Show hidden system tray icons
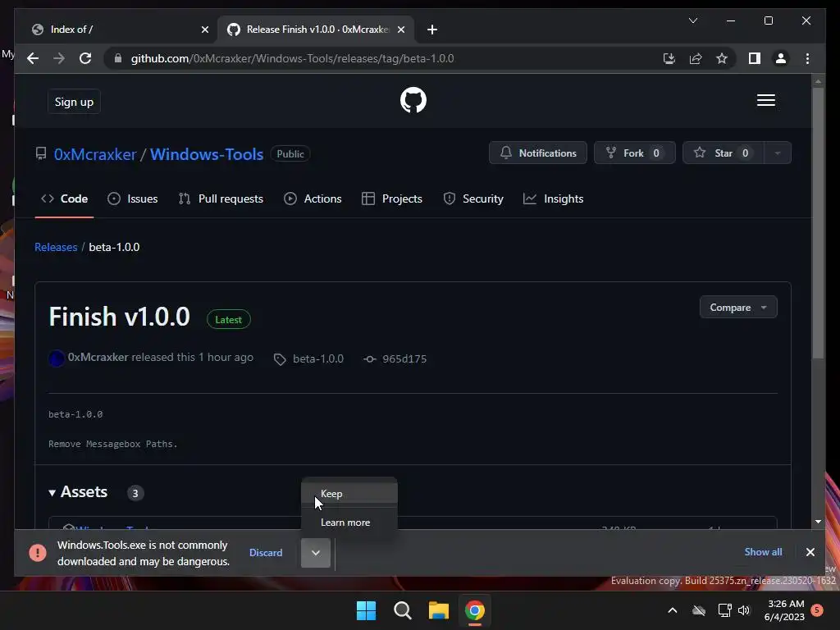 673,610
